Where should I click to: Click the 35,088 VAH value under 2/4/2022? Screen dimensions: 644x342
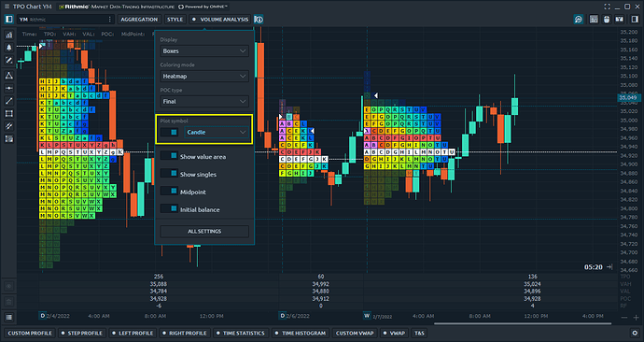click(x=158, y=284)
